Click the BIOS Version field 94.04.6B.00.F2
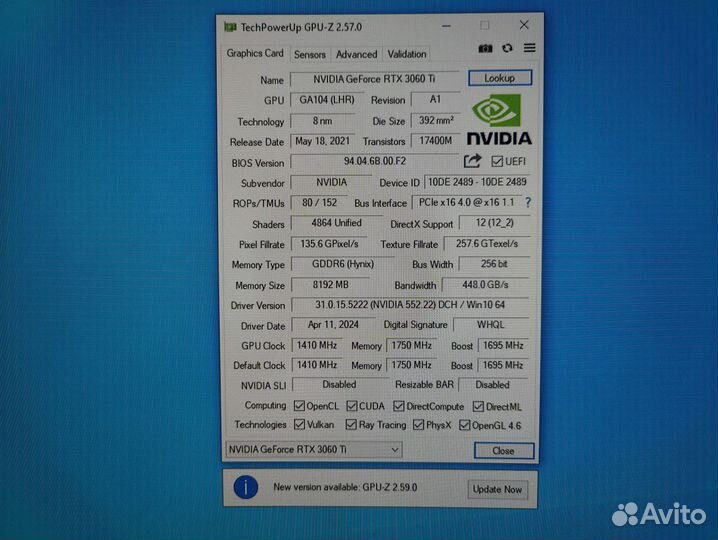The height and width of the screenshot is (540, 718). pyautogui.click(x=375, y=161)
